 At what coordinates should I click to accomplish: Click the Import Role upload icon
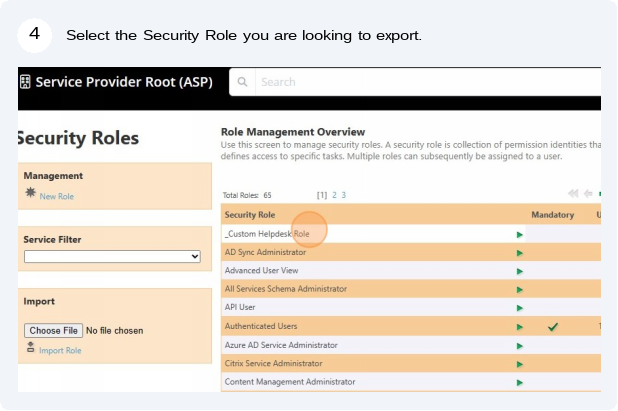[30, 347]
